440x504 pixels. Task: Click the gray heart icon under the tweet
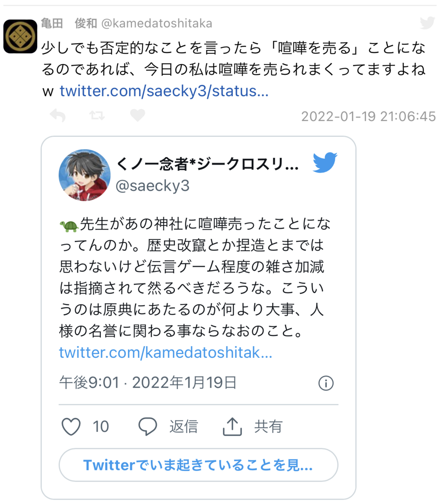pos(137,115)
